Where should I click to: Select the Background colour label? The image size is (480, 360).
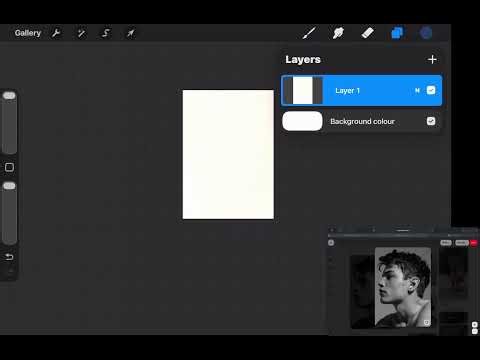click(x=362, y=121)
